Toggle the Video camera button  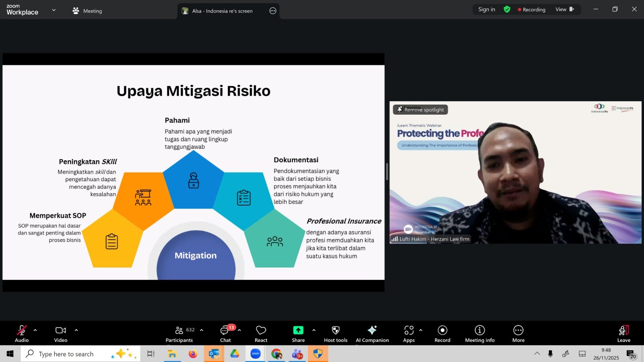pyautogui.click(x=61, y=333)
